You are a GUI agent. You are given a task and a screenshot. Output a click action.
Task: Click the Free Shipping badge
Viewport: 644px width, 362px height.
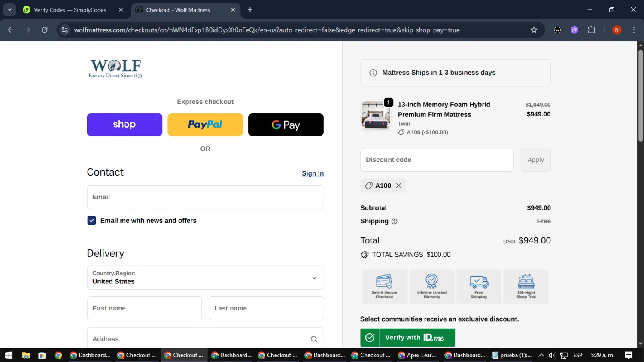tap(479, 286)
